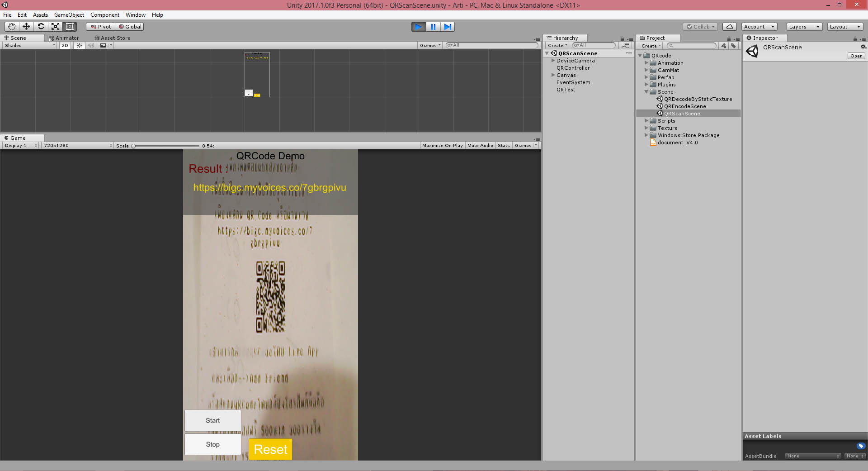Click Project search field

692,46
